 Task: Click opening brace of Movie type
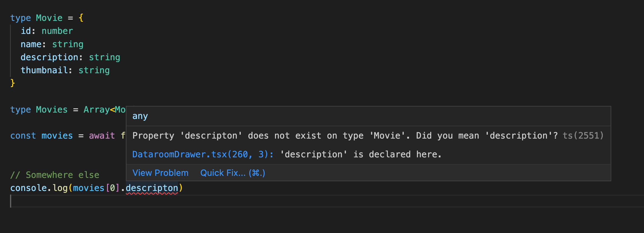pos(81,18)
